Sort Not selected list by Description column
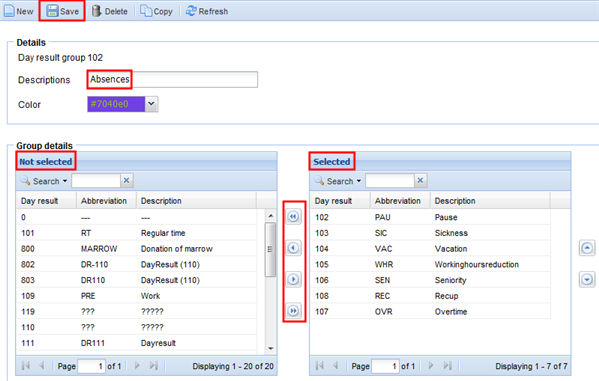This screenshot has height=381, width=599. tap(196, 201)
